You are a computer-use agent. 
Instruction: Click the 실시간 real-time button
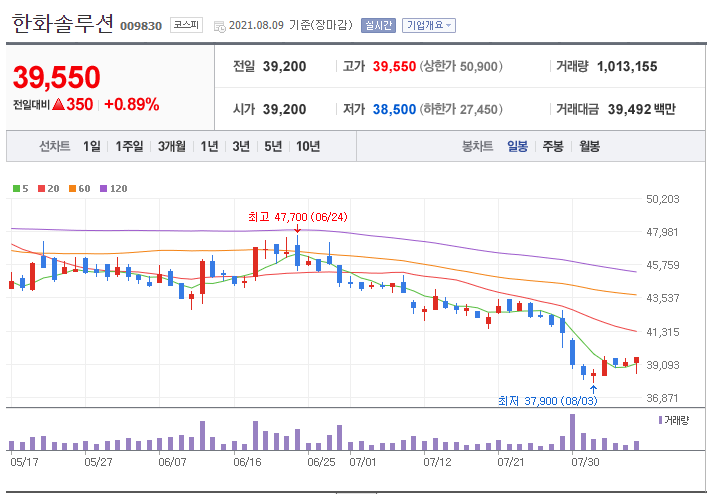tap(378, 25)
